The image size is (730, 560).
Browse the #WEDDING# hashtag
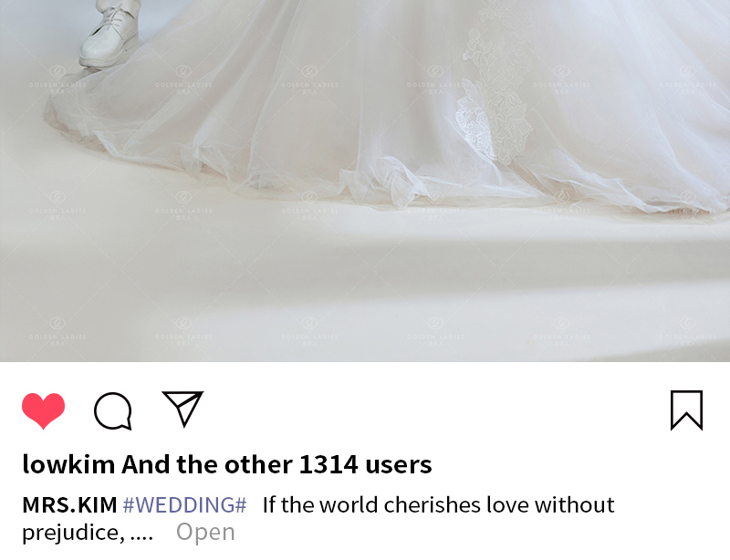pyautogui.click(x=185, y=505)
